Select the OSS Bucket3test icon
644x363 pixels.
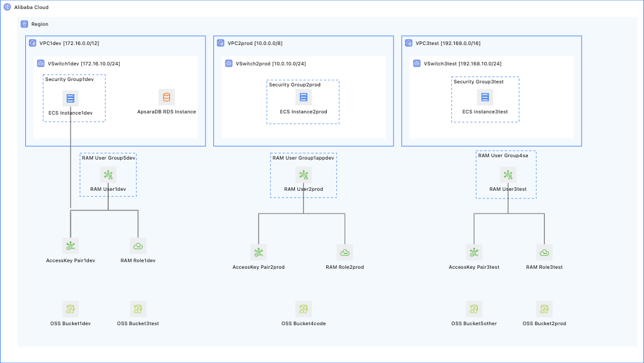pos(138,309)
